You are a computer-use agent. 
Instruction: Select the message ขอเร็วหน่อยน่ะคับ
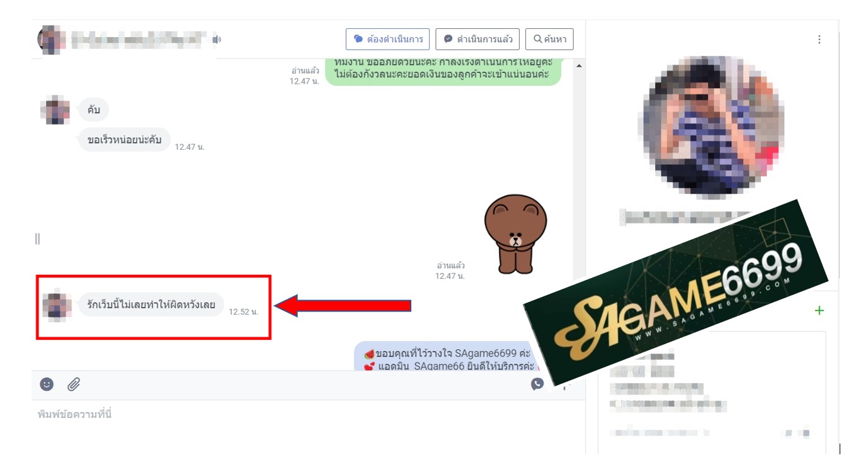point(125,140)
